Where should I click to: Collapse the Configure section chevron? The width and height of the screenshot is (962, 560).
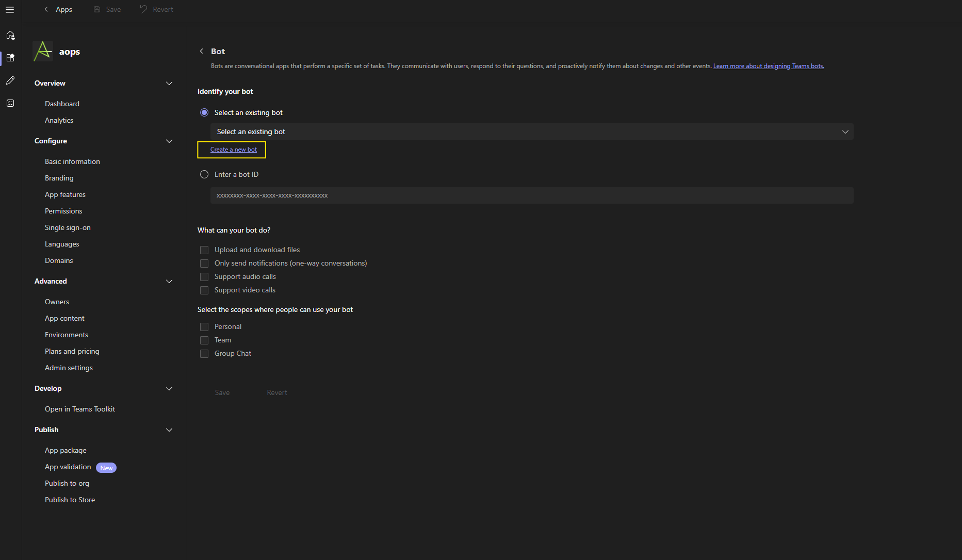[169, 141]
